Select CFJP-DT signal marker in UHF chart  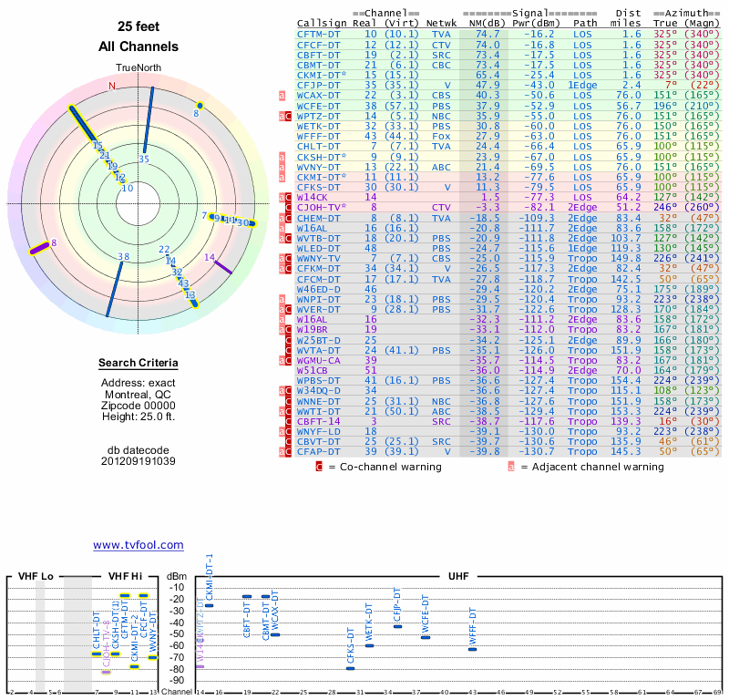397,626
